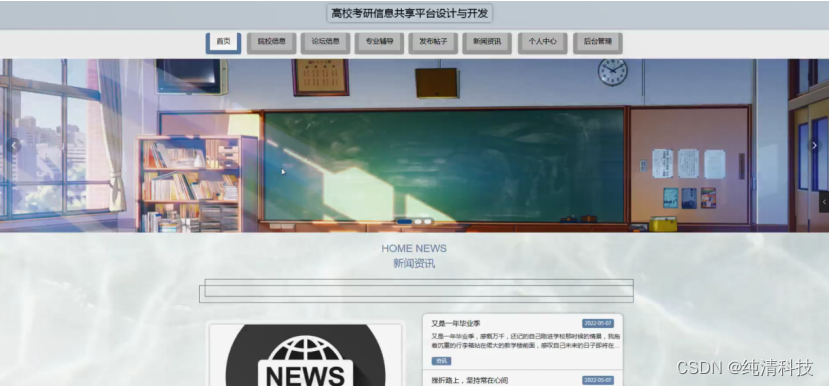Enter 后台管理 admin area
The image size is (829, 386).
tap(597, 43)
